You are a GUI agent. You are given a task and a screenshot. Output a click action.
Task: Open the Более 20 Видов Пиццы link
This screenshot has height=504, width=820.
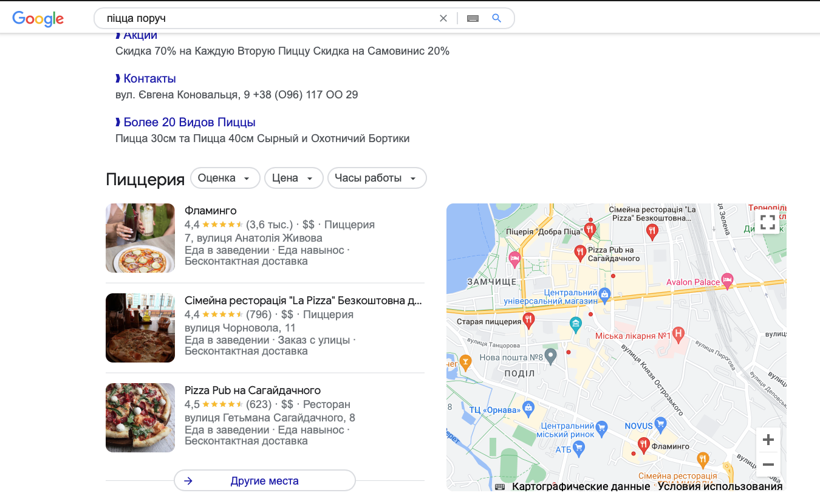190,122
